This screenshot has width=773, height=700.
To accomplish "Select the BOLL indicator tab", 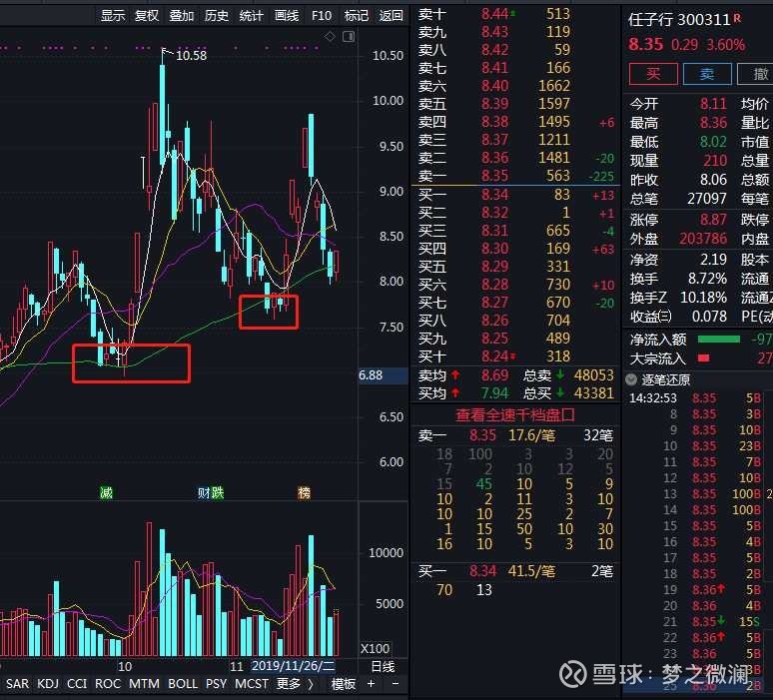I will coord(183,684).
